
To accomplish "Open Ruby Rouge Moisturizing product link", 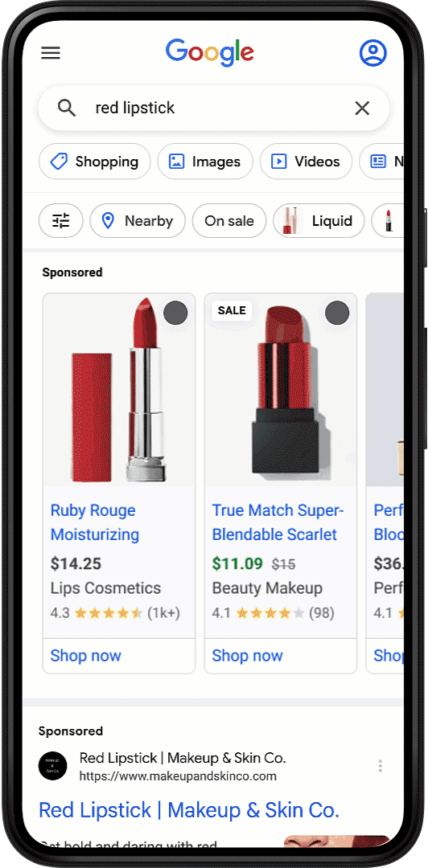I will (95, 522).
